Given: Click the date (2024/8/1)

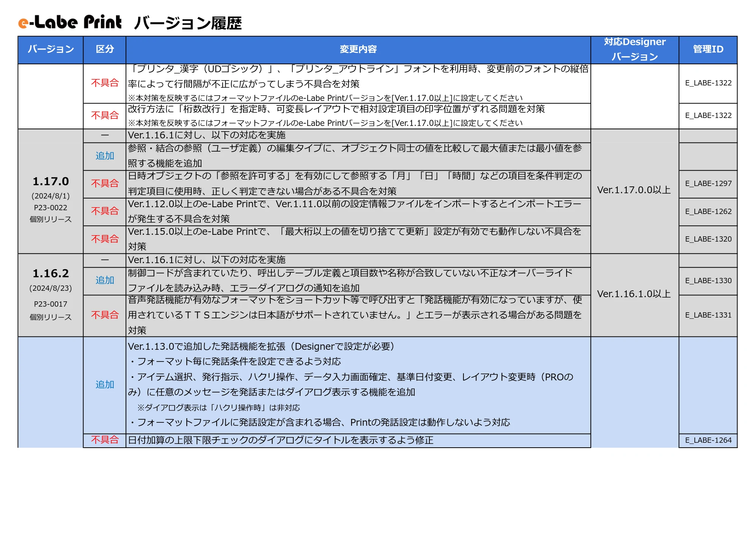Looking at the screenshot, I should 51,196.
